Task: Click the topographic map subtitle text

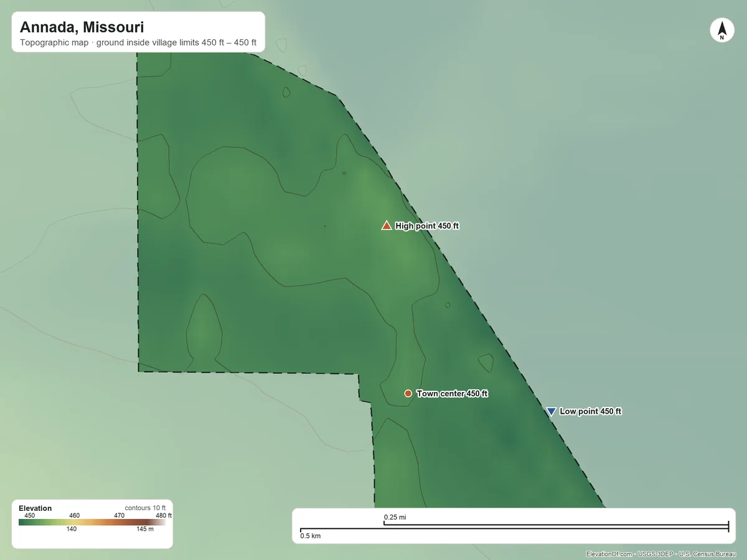Action: click(x=138, y=43)
